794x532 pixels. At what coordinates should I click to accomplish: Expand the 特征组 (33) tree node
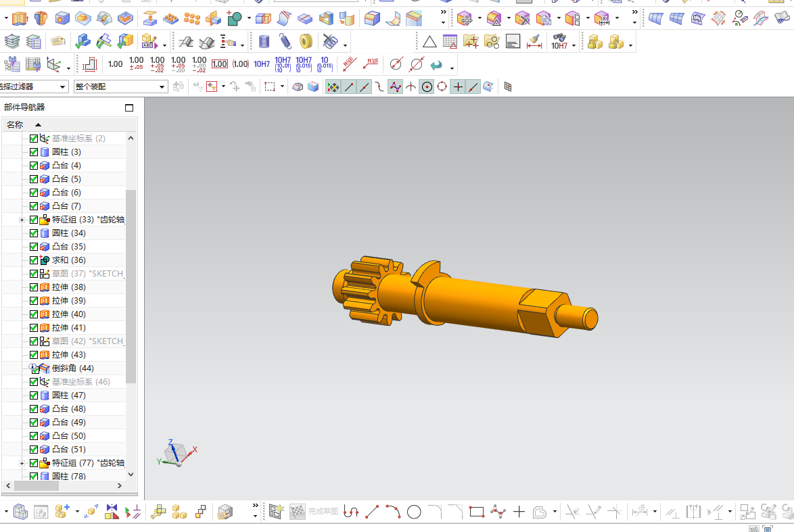[x=22, y=220]
